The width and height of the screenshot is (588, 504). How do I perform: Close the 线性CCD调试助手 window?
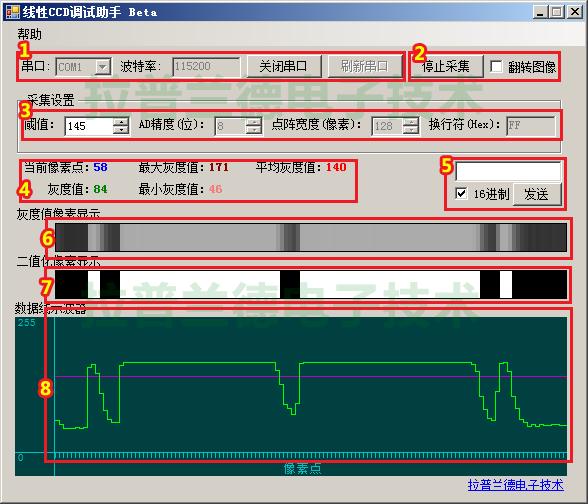574,12
